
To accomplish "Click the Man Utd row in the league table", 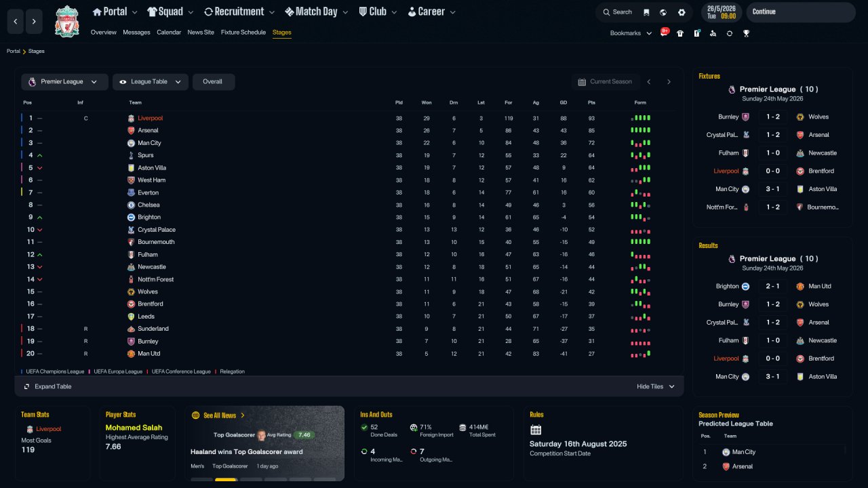I will pyautogui.click(x=349, y=354).
